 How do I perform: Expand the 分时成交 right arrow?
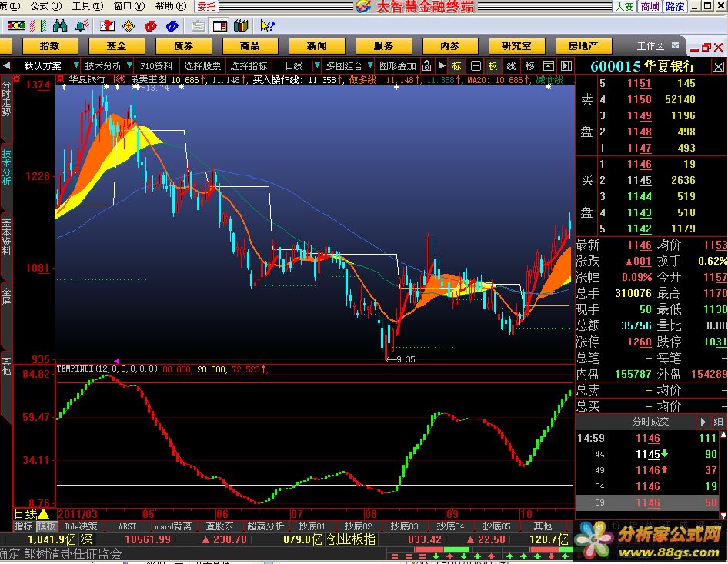pyautogui.click(x=703, y=422)
